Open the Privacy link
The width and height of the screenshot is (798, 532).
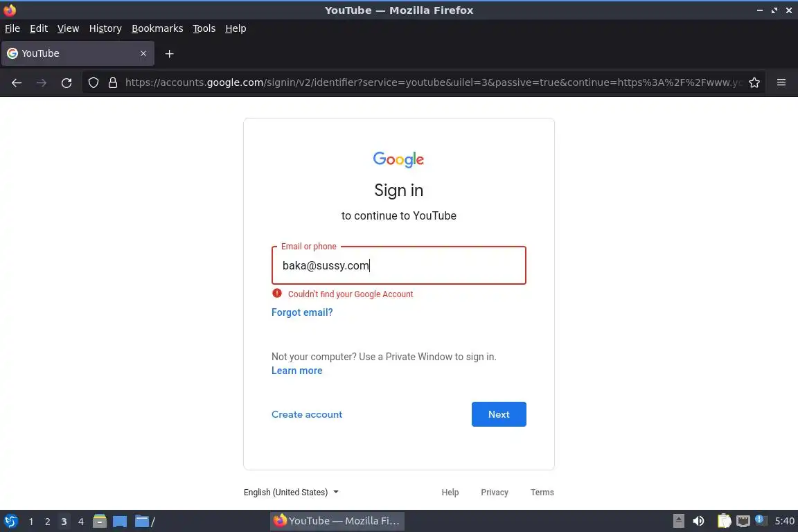(494, 493)
